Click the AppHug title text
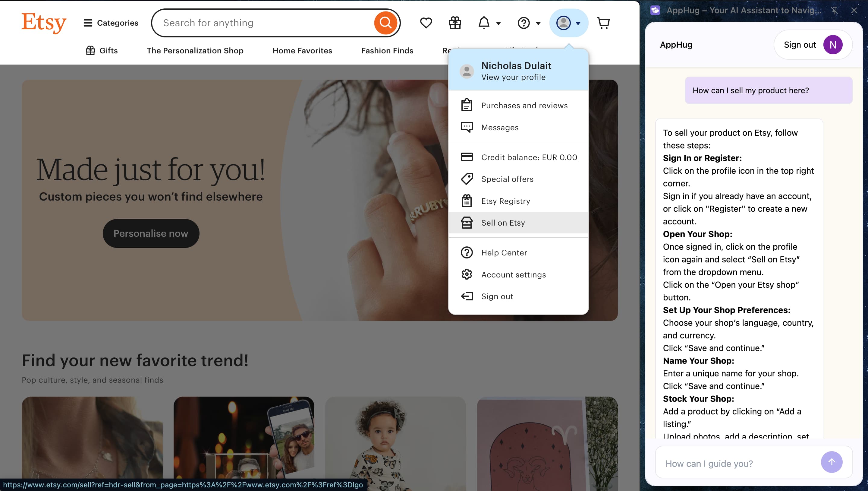 [676, 45]
